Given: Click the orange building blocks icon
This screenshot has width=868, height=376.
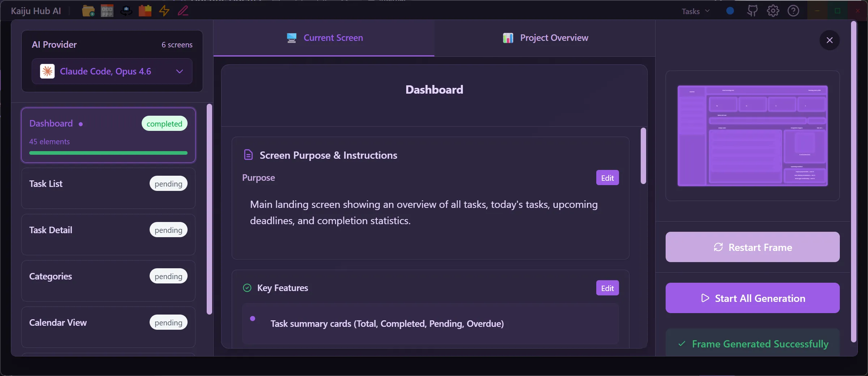Looking at the screenshot, I should tap(145, 11).
